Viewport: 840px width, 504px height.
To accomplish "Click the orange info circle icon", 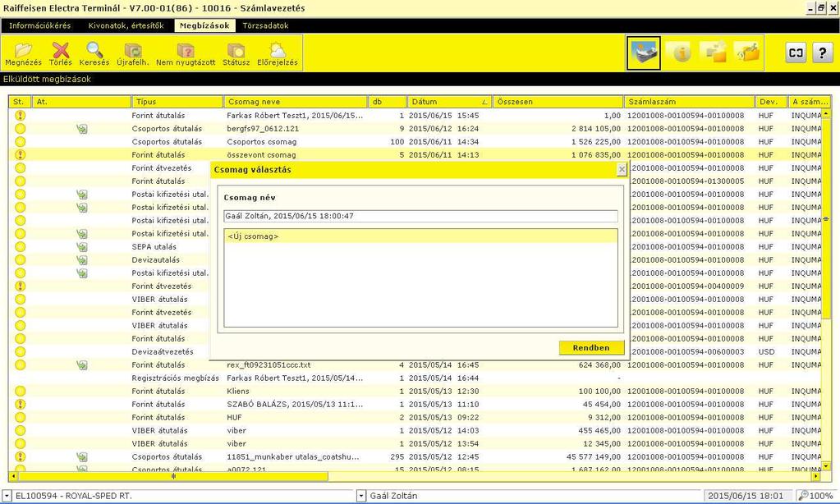I will 681,53.
